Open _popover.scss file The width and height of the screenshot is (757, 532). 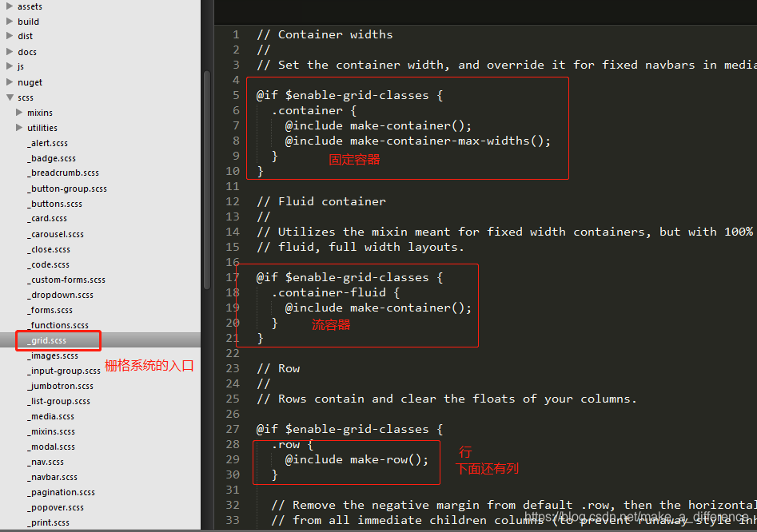click(55, 508)
